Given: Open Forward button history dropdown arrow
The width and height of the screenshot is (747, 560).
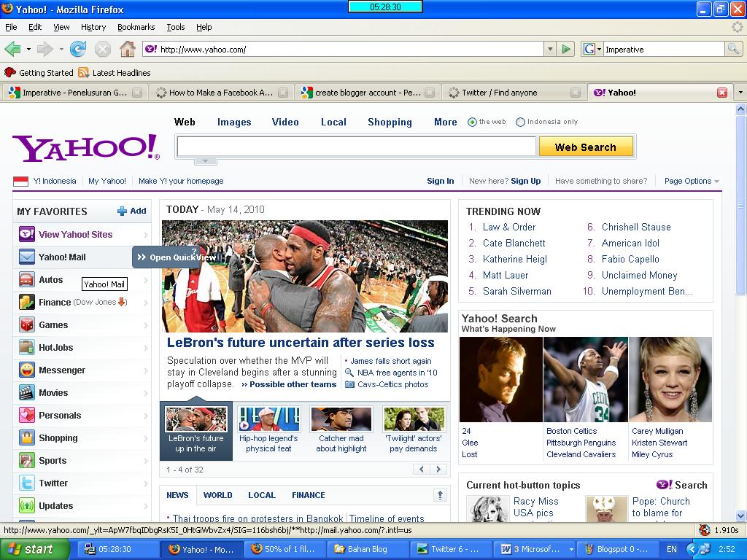Looking at the screenshot, I should 61,49.
